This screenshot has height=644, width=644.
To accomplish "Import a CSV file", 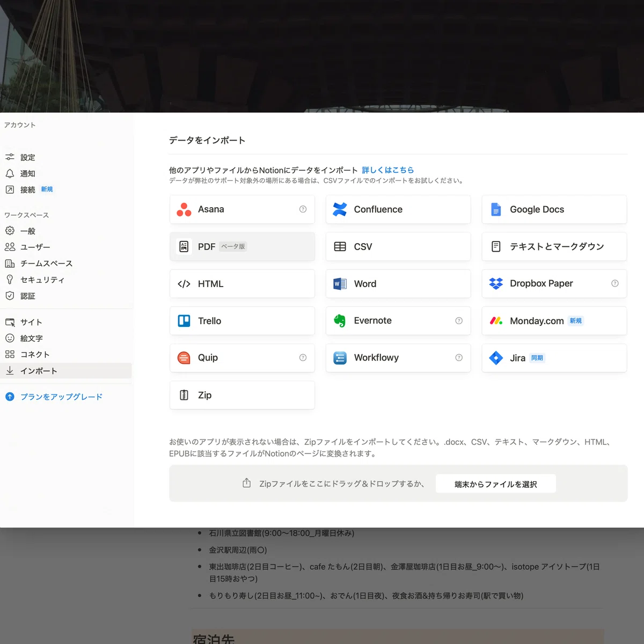I will pos(398,247).
